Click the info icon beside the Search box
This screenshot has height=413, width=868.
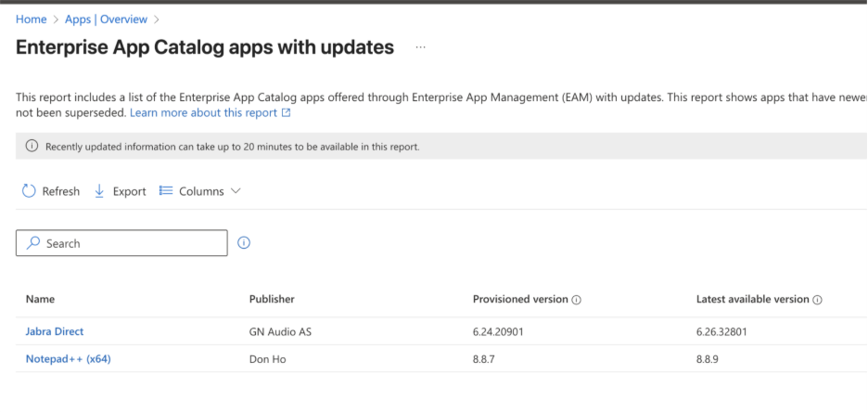point(244,243)
